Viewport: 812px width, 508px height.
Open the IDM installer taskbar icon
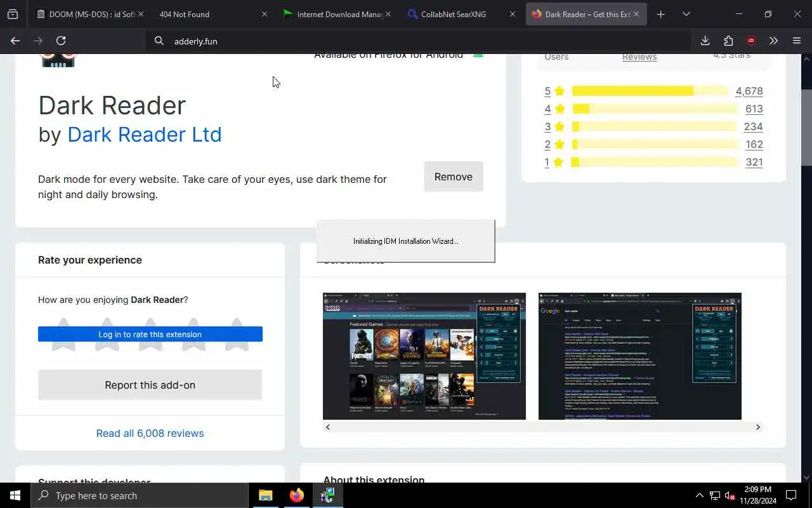coord(327,495)
